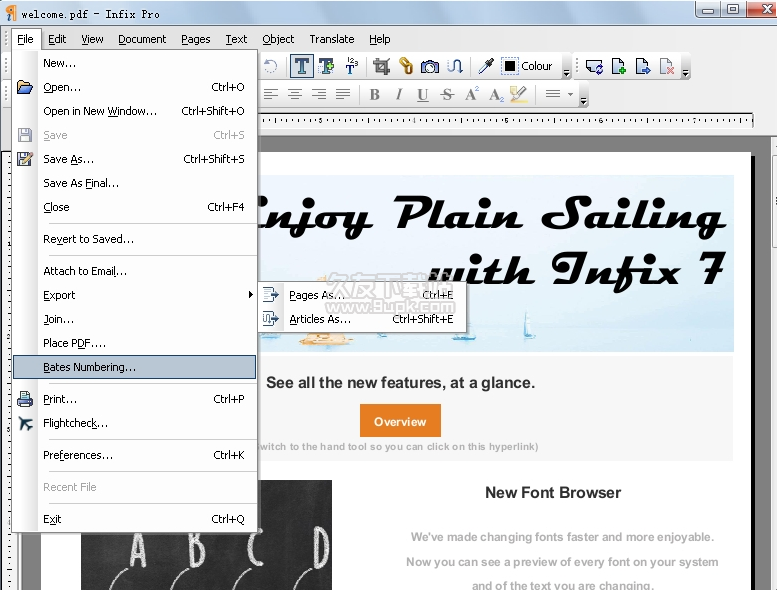Activate the Crop tool icon

pos(381,66)
